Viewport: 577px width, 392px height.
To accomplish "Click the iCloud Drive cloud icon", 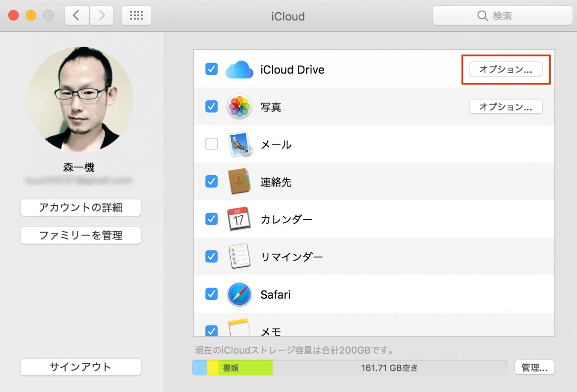I will click(239, 70).
